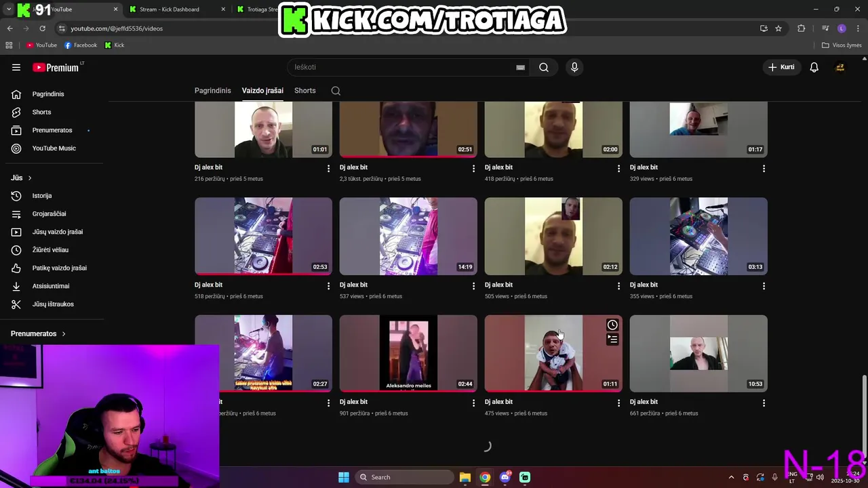Switch to the Shorts channel tab

[305, 91]
